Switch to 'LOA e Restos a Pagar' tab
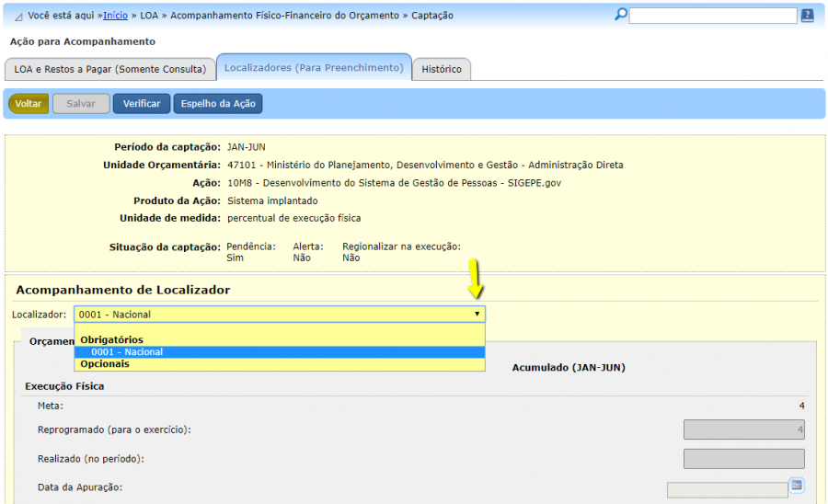This screenshot has width=828, height=504. (109, 69)
